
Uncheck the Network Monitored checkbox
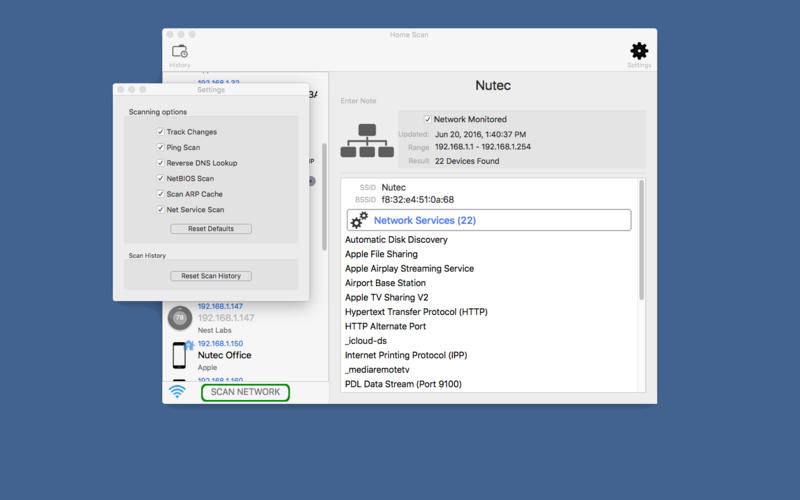click(x=428, y=119)
